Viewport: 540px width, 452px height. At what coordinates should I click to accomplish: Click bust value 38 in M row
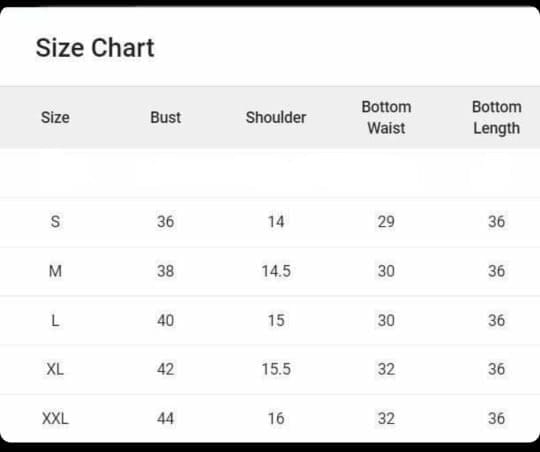tap(165, 271)
